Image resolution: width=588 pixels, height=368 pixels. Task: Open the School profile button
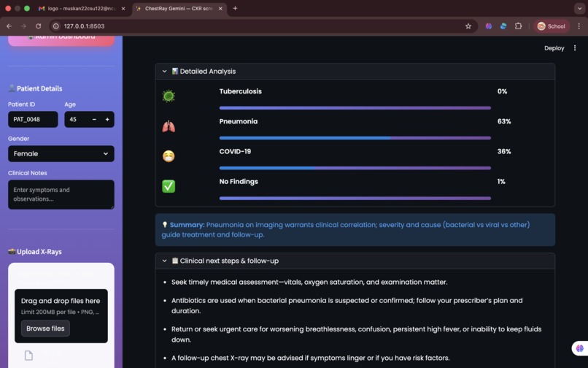pyautogui.click(x=552, y=26)
